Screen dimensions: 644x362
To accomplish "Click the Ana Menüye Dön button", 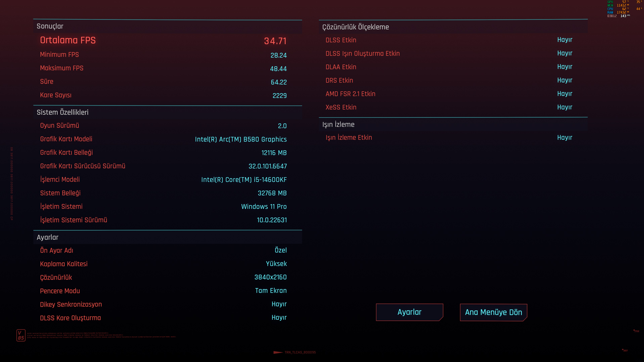I will click(493, 312).
